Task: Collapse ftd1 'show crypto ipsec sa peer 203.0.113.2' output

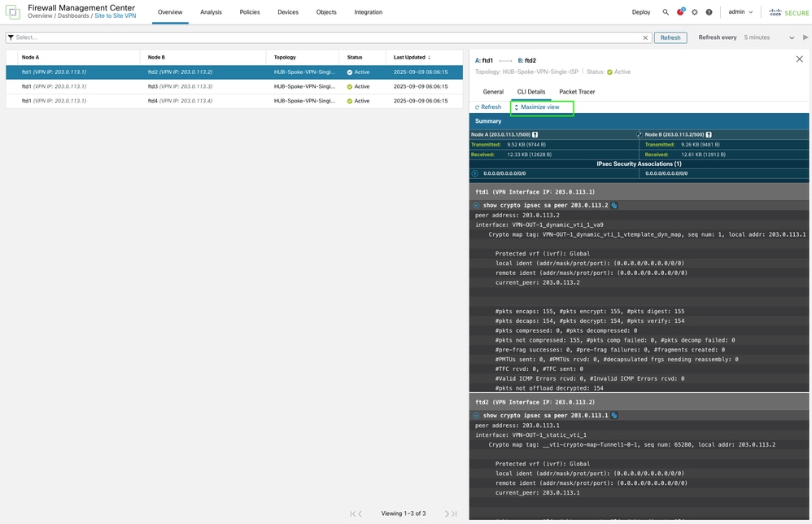Action: 476,206
